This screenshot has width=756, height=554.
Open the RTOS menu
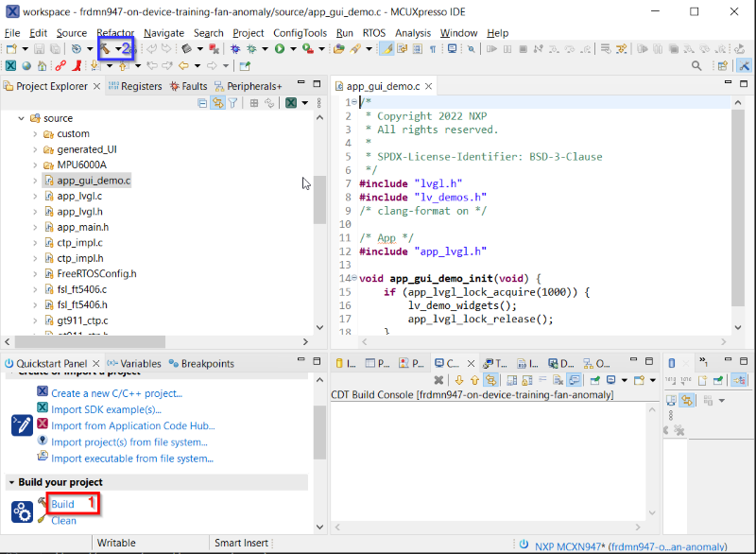(374, 33)
